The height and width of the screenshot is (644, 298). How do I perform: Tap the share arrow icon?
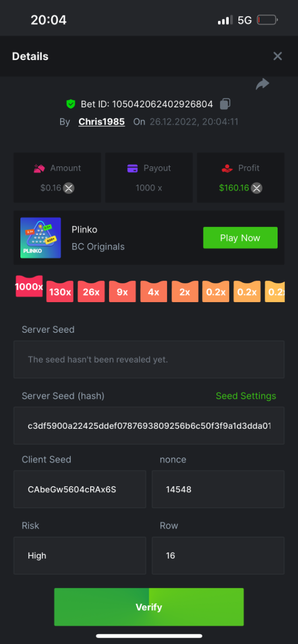262,84
